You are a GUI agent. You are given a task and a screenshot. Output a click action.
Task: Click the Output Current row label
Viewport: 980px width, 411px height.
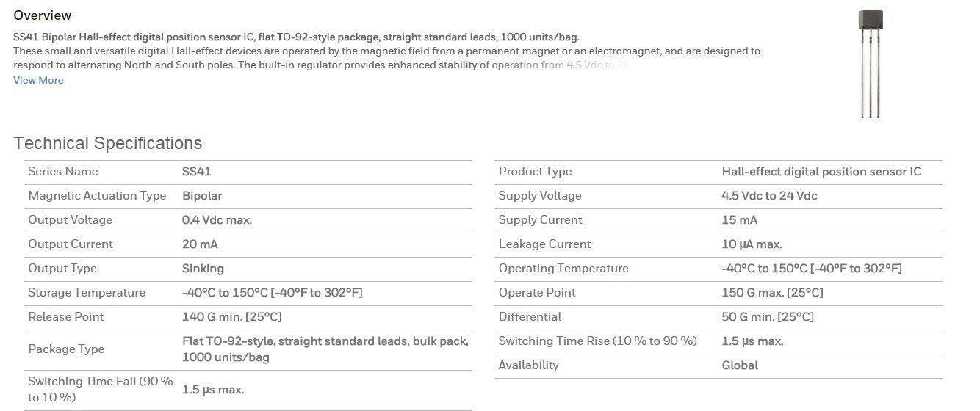pos(71,244)
